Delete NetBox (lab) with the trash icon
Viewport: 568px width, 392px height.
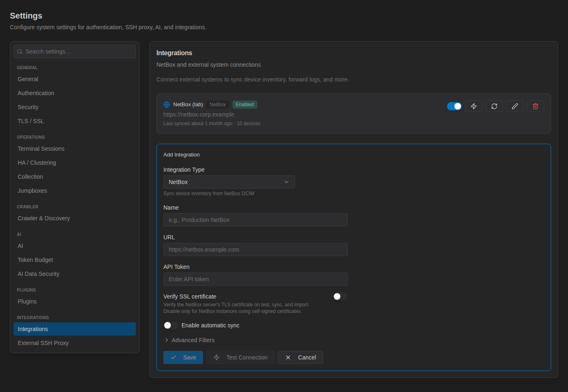535,106
